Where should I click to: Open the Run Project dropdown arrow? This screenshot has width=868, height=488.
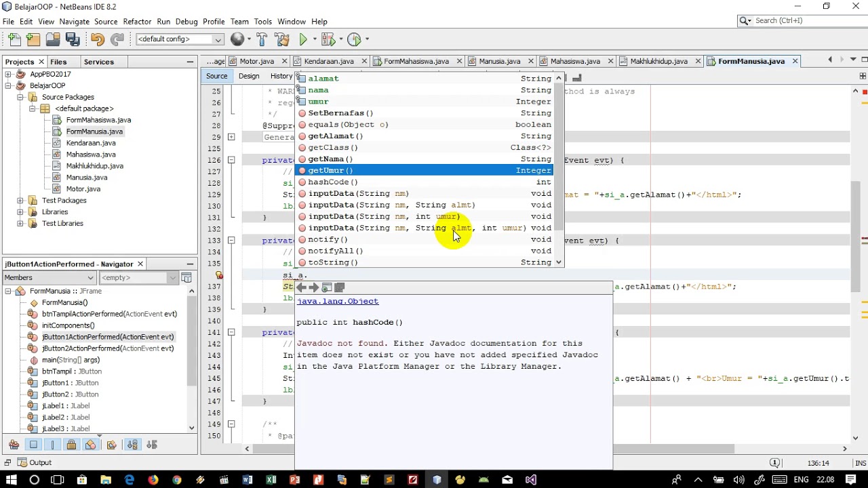pos(315,39)
